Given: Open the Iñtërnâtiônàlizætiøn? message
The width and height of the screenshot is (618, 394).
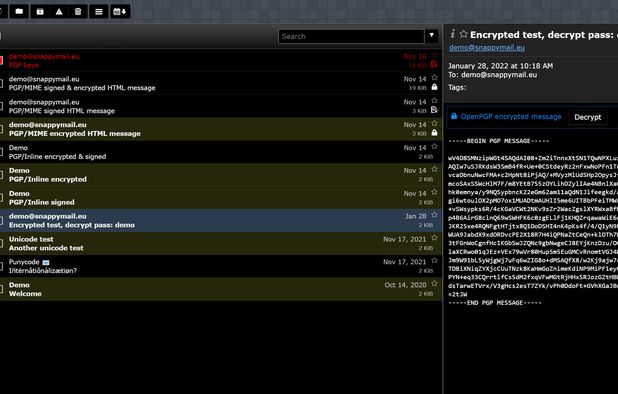Looking at the screenshot, I should (221, 266).
